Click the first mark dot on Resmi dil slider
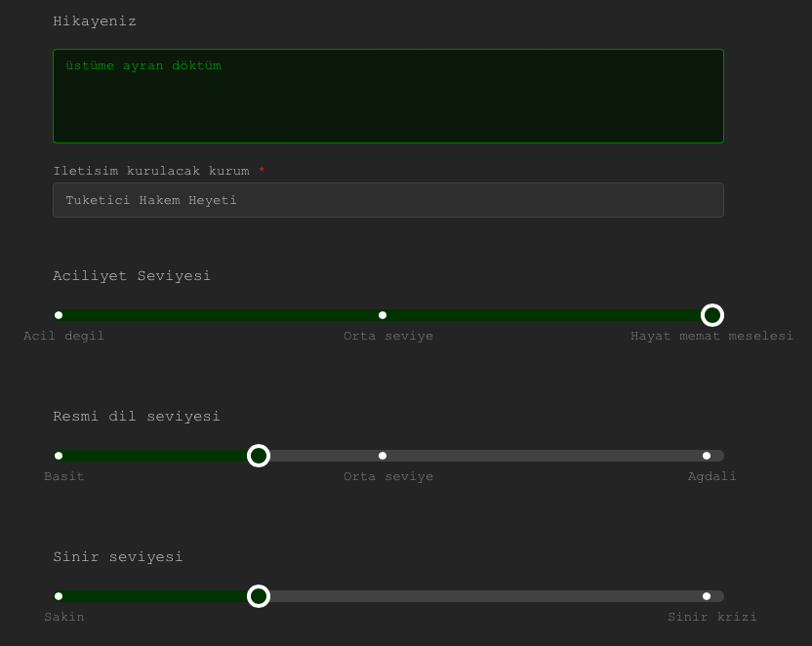The image size is (812, 646). pyautogui.click(x=59, y=456)
